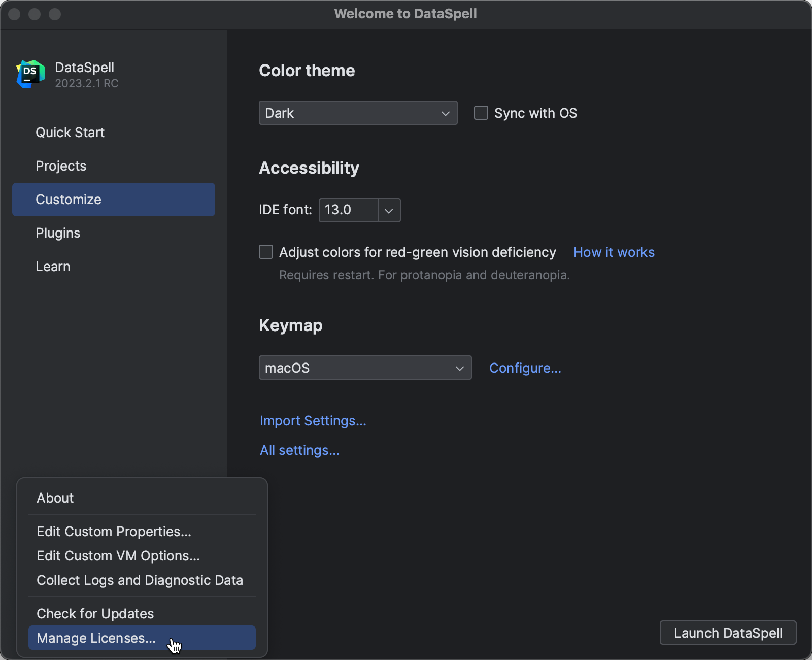Enable Sync with OS
812x660 pixels.
coord(481,113)
